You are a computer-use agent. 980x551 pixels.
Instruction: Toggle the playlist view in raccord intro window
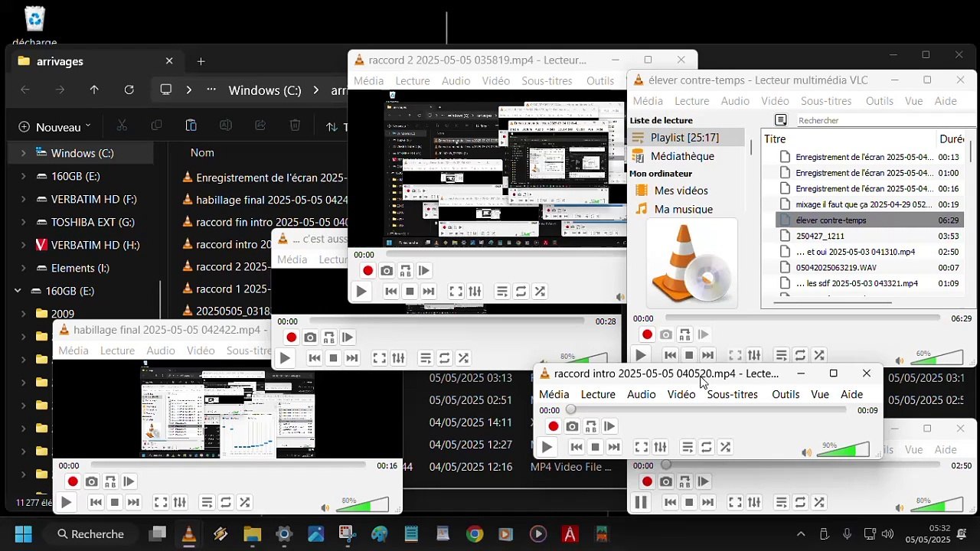tap(688, 447)
